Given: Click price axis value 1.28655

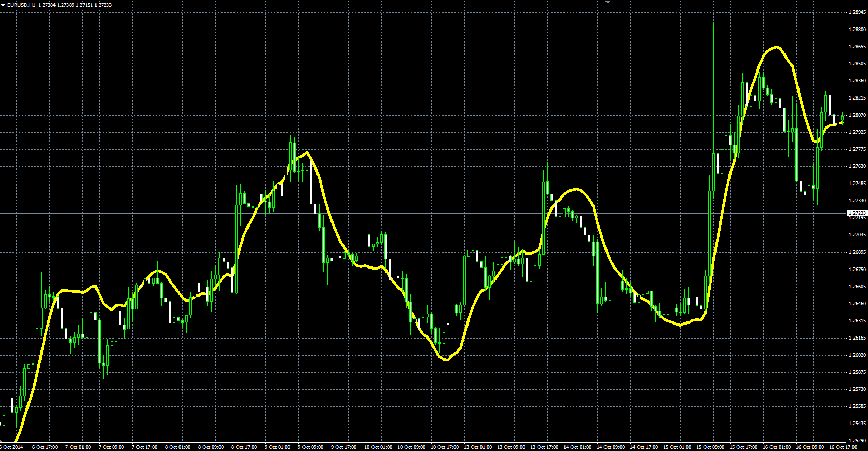Looking at the screenshot, I should [x=857, y=46].
